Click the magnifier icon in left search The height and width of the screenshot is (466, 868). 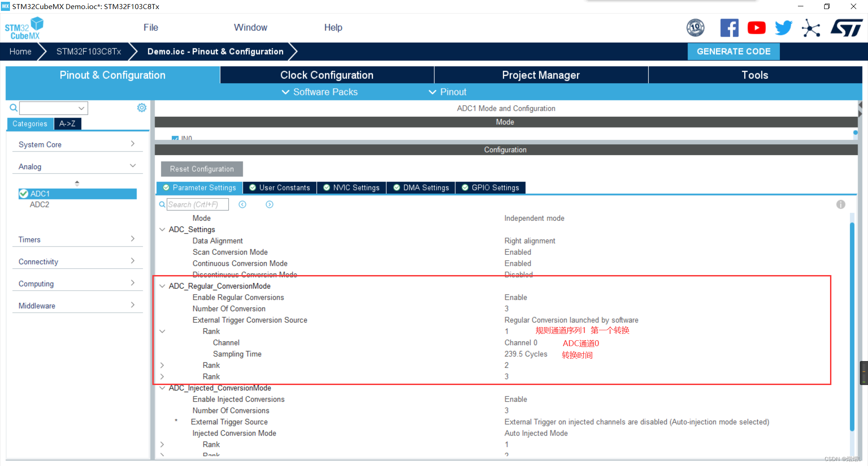(x=14, y=108)
